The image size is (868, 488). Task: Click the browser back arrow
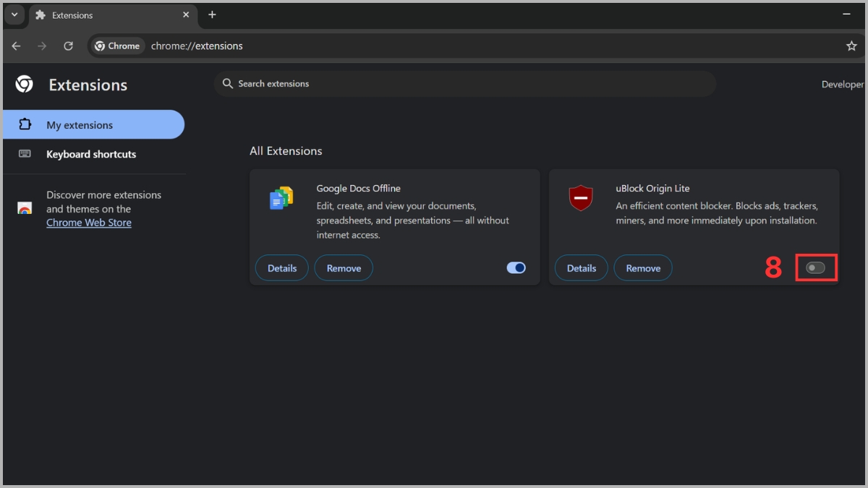pos(16,46)
